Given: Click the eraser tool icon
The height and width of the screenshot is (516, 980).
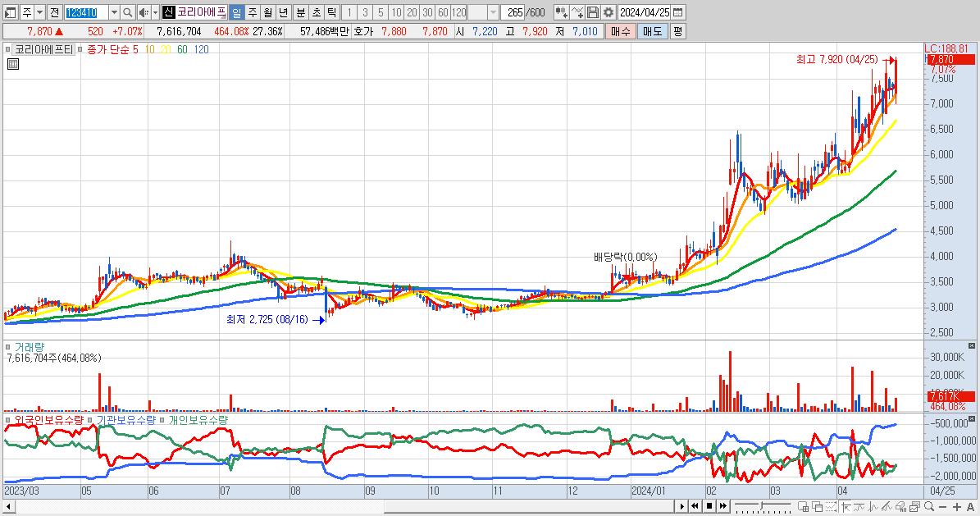Looking at the screenshot, I should point(900,507).
